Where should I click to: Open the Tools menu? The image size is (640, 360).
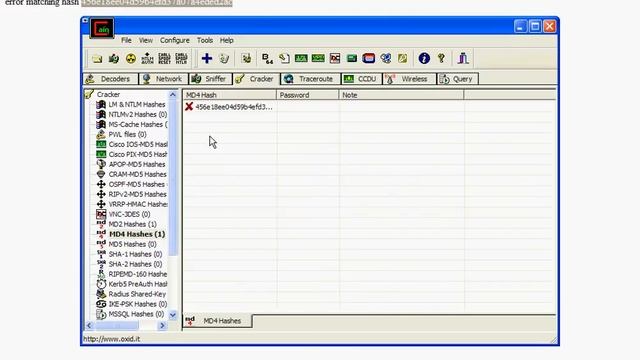click(x=204, y=40)
